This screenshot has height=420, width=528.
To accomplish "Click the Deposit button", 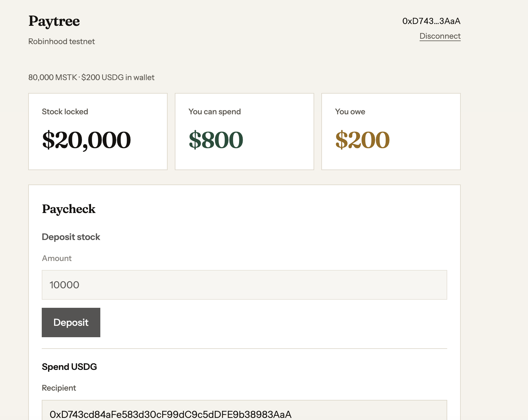I will pos(71,322).
